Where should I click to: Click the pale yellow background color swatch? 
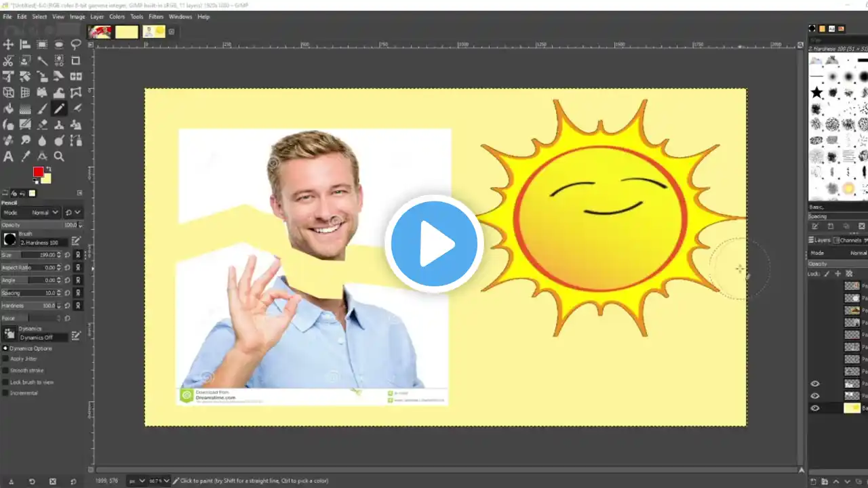46,178
